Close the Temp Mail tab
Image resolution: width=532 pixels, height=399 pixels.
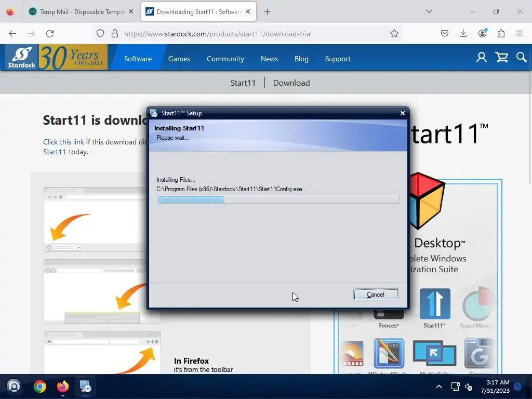131,12
